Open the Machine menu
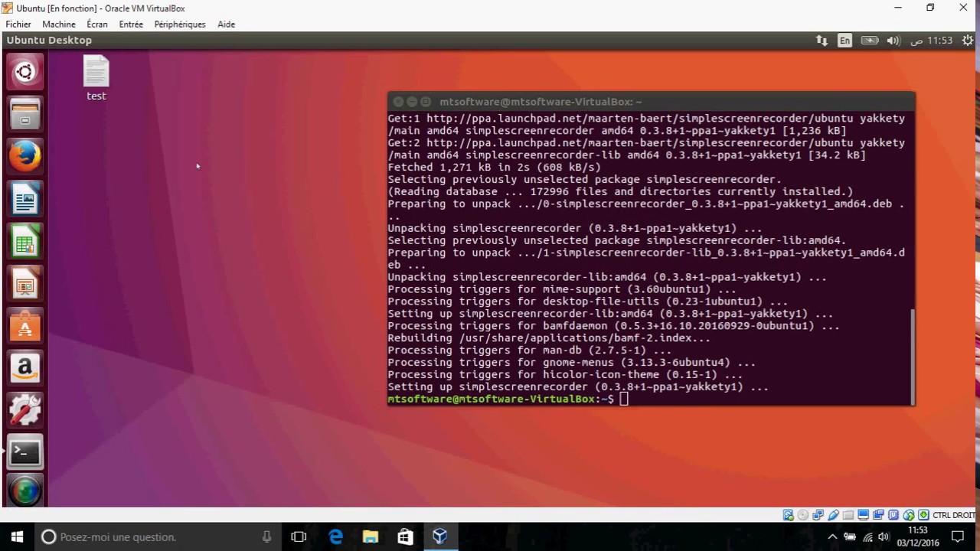The image size is (980, 551). [x=59, y=24]
